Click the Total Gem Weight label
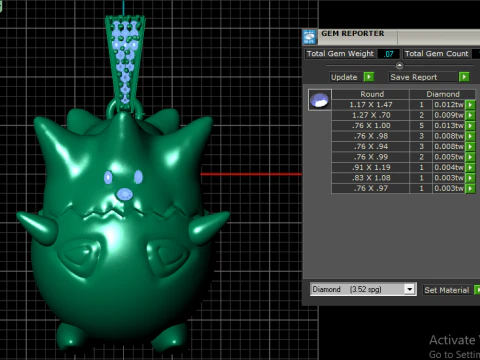480x360 pixels. point(340,54)
